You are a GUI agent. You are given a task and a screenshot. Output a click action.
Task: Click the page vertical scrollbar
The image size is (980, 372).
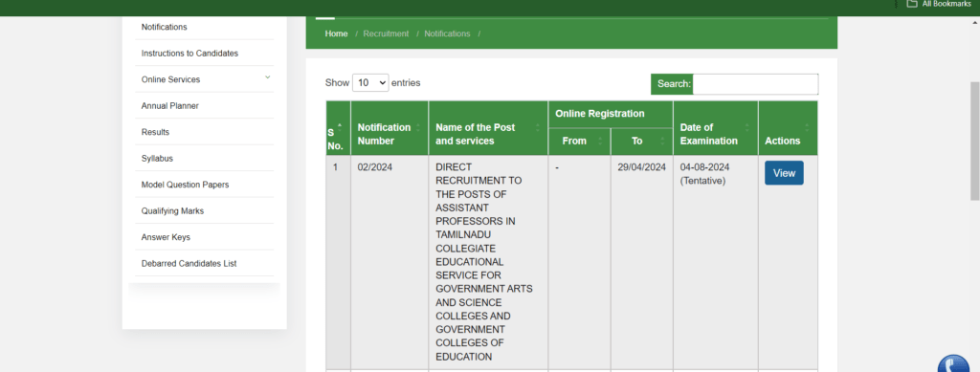coord(974,141)
